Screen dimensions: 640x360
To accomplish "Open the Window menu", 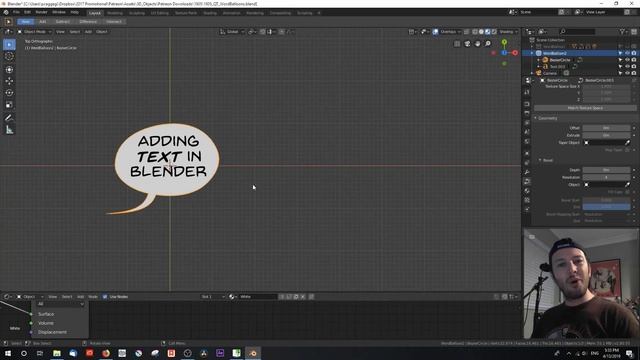I will 59,12.
